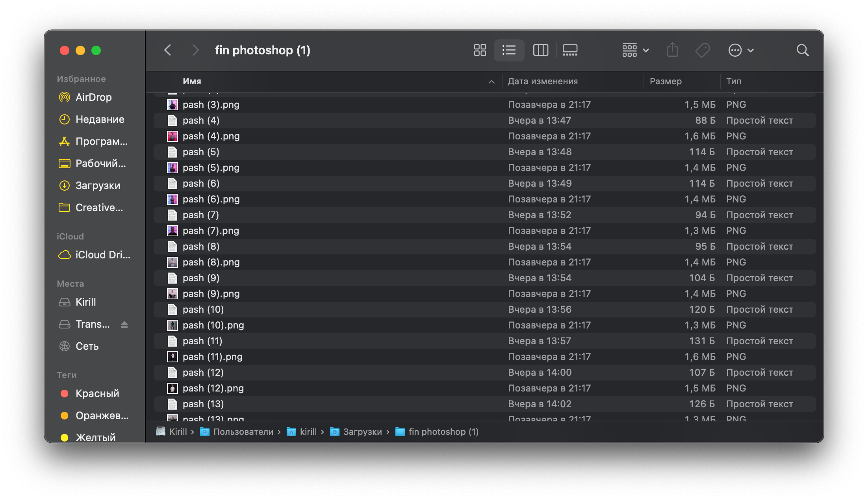Switch to icon grid view
Screen dimensions: 868x501
tap(480, 50)
